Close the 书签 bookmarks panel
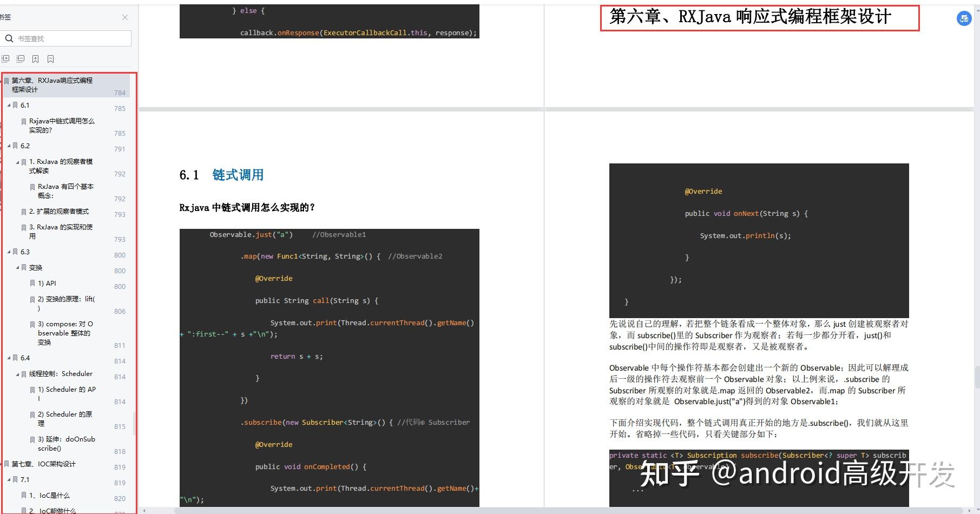 [x=125, y=17]
